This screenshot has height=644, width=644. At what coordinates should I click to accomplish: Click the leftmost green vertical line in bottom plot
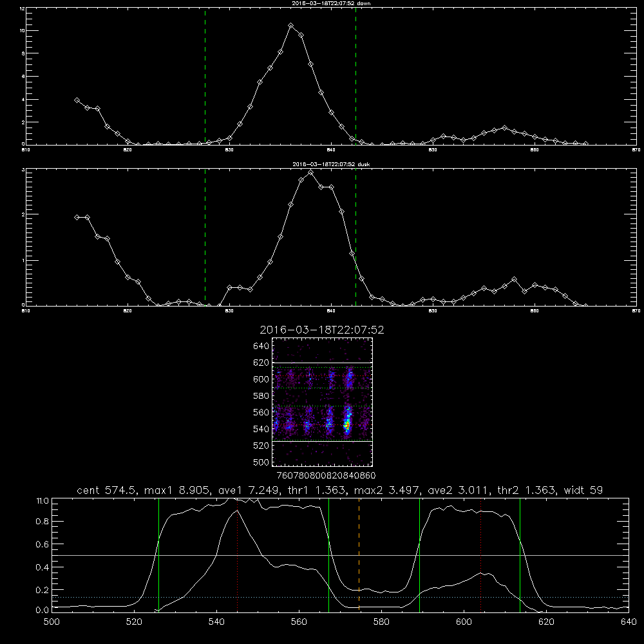pyautogui.click(x=158, y=555)
